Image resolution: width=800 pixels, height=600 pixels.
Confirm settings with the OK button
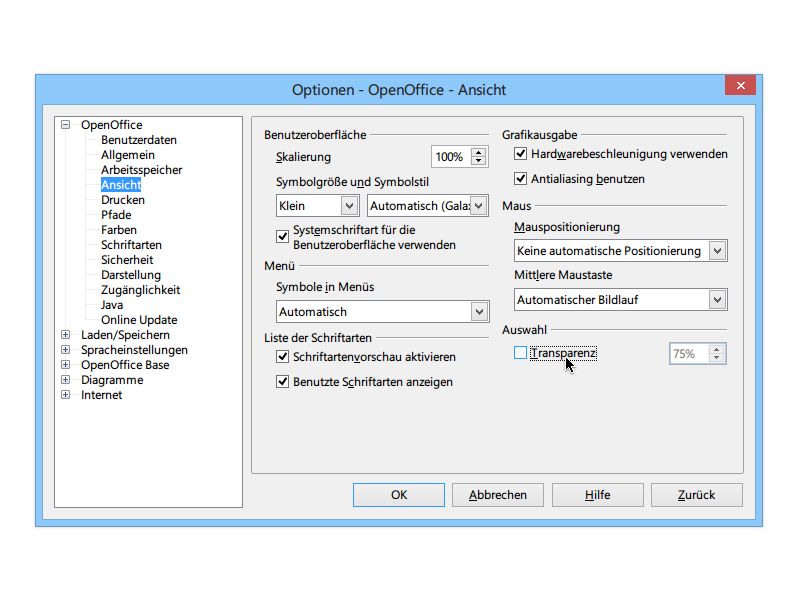click(x=399, y=495)
